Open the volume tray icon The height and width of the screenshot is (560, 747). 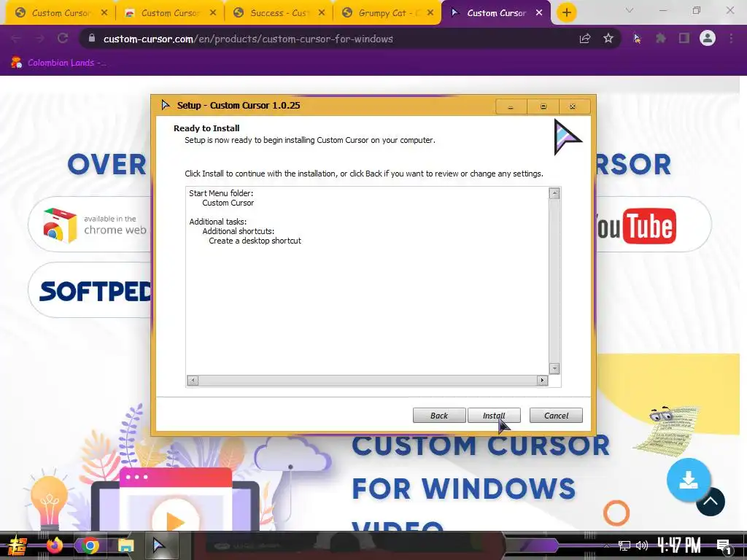pos(642,545)
